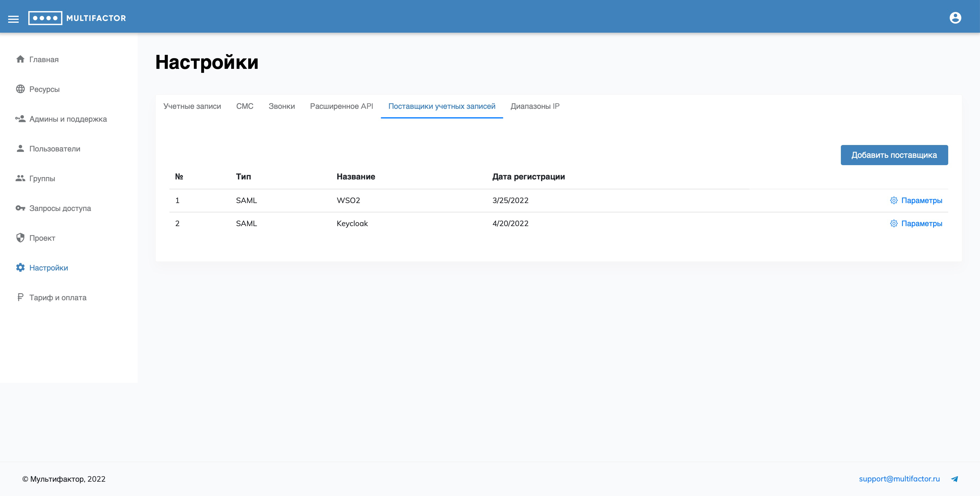Click the support@multifactor.ru email link
Screen dimensions: 980x496
pos(899,479)
